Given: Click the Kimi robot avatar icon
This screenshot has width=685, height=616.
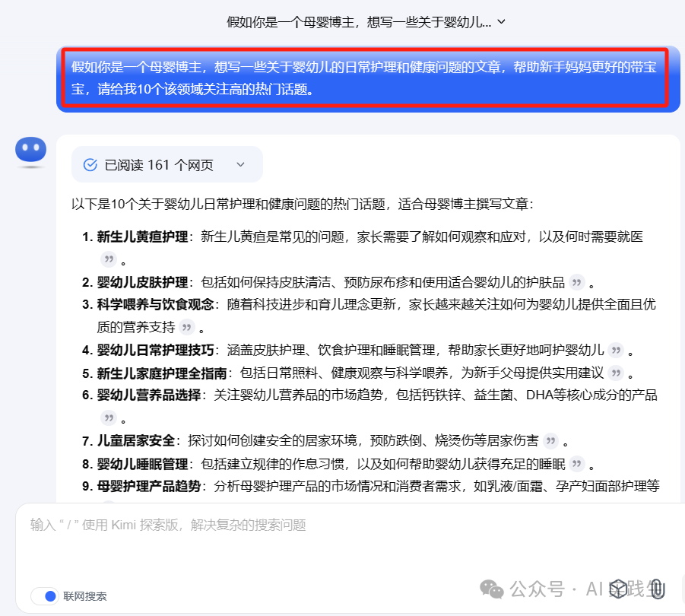Looking at the screenshot, I should point(30,151).
